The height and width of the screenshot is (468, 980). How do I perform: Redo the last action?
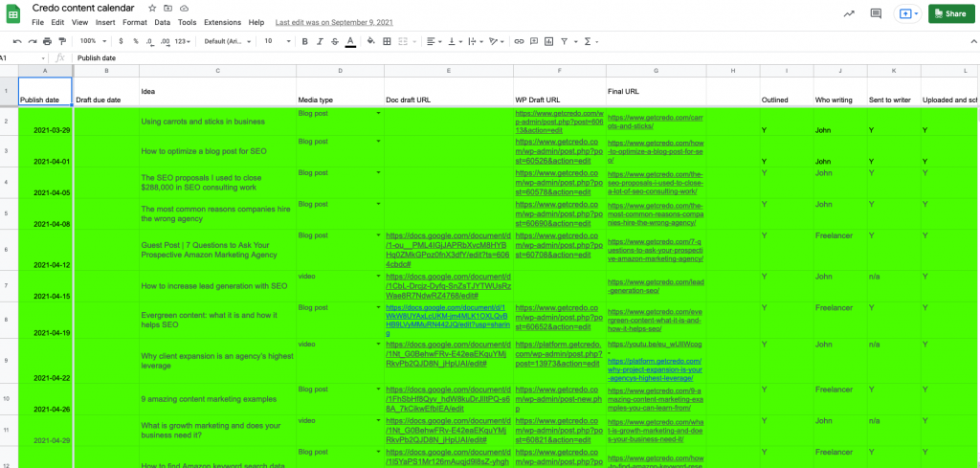[x=32, y=41]
